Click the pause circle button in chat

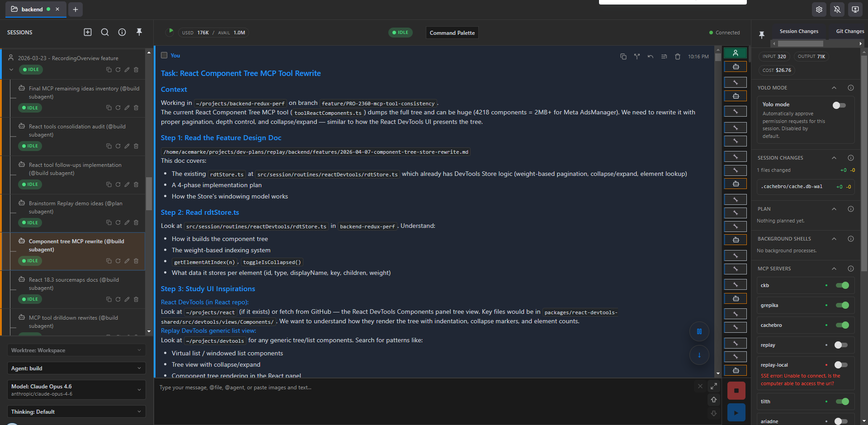699,331
